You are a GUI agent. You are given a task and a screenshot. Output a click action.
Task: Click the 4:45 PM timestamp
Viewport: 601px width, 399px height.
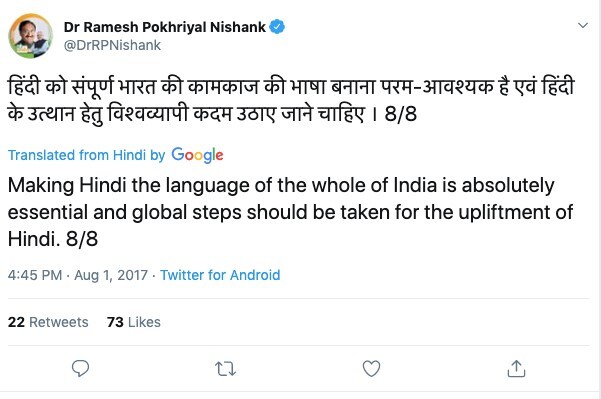[x=35, y=275]
